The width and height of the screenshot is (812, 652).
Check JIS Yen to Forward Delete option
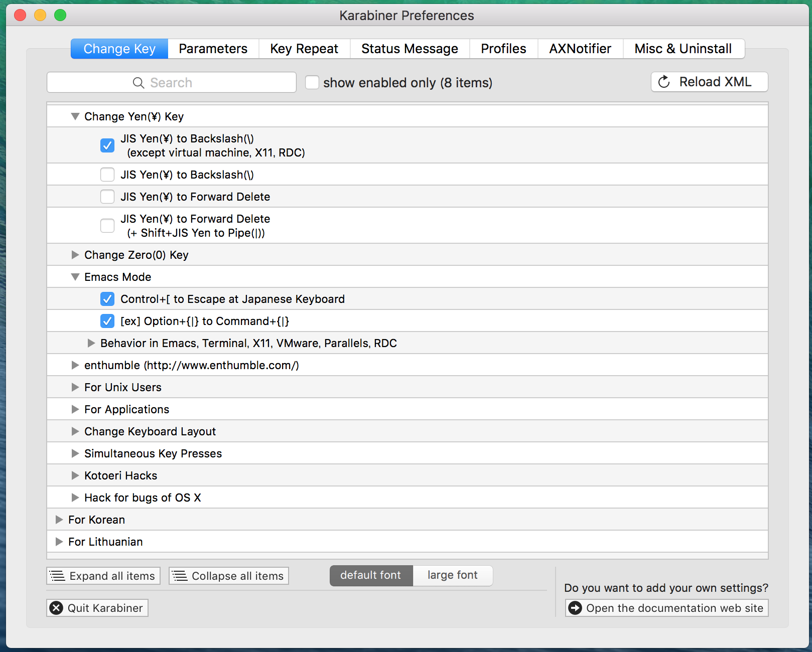107,197
